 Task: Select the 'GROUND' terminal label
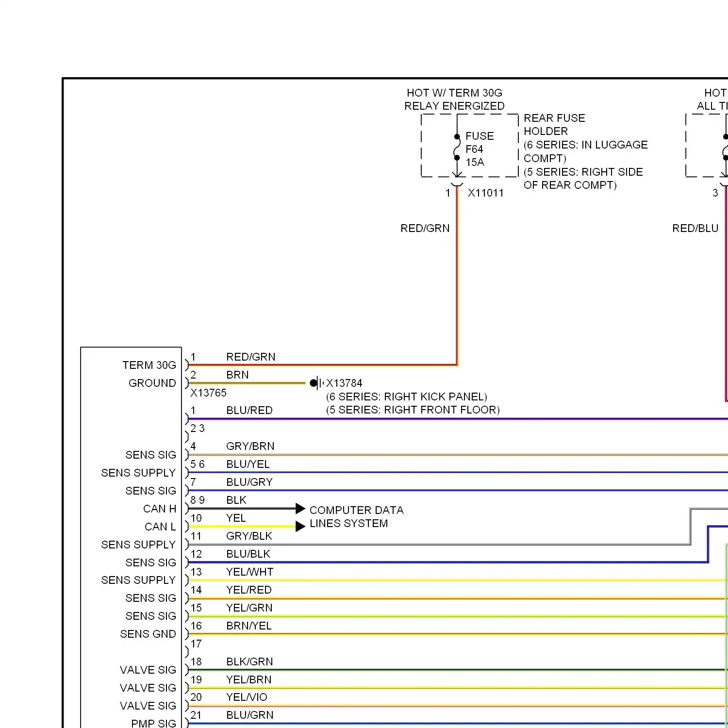click(x=152, y=383)
